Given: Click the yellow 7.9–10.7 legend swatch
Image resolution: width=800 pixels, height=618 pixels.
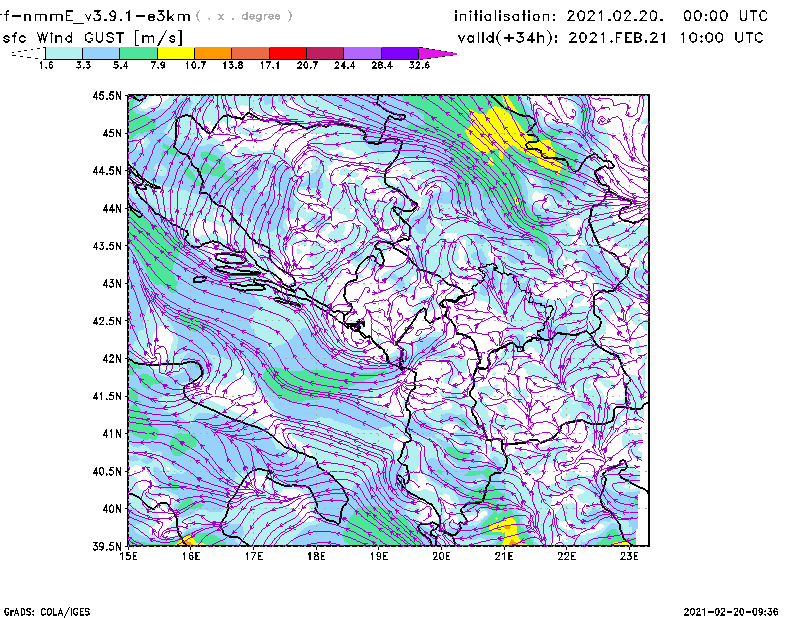Looking at the screenshot, I should 176,53.
